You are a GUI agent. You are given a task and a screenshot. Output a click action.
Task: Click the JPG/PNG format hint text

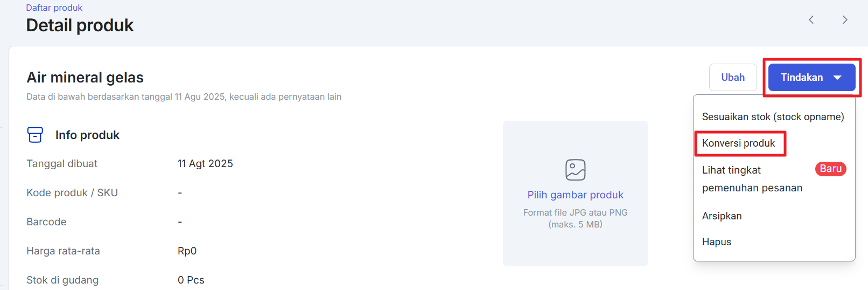click(575, 218)
